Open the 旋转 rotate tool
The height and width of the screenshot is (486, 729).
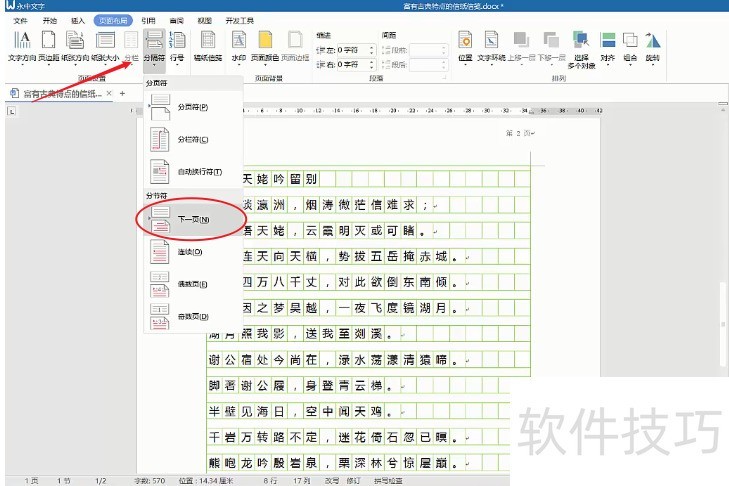coord(653,47)
